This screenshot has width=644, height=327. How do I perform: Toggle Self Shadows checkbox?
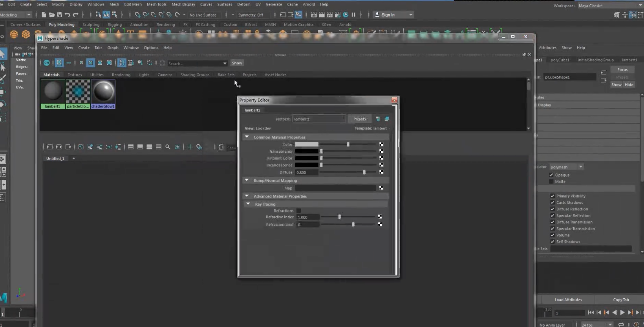553,242
